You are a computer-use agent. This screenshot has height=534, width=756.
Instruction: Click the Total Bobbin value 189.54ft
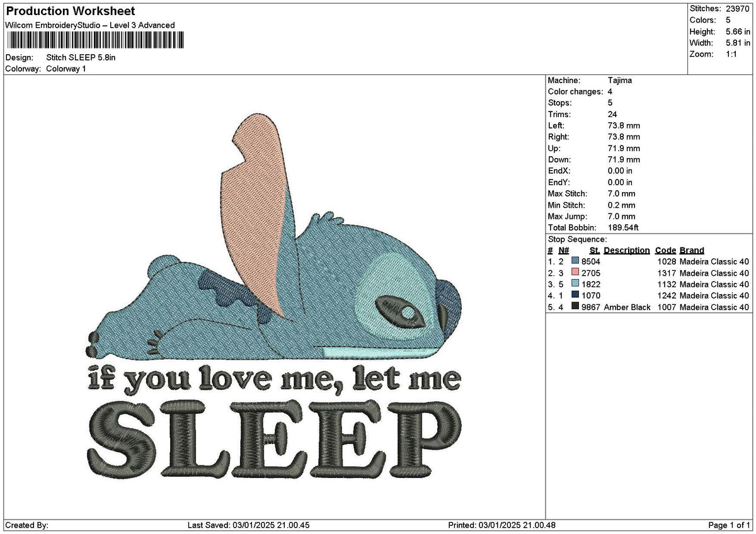[x=623, y=228]
